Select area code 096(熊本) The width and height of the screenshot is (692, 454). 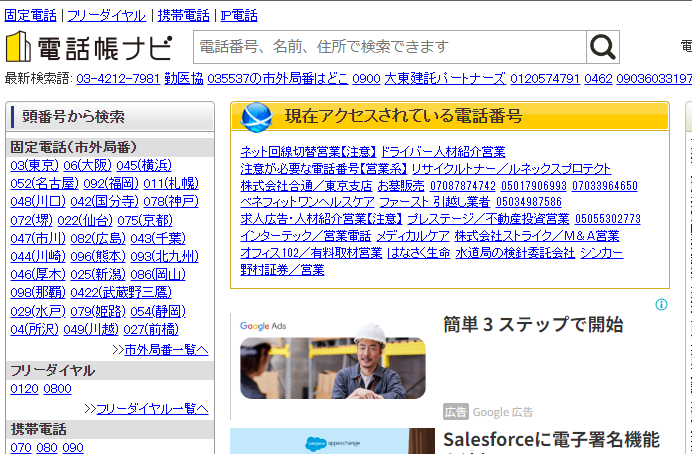pos(98,256)
